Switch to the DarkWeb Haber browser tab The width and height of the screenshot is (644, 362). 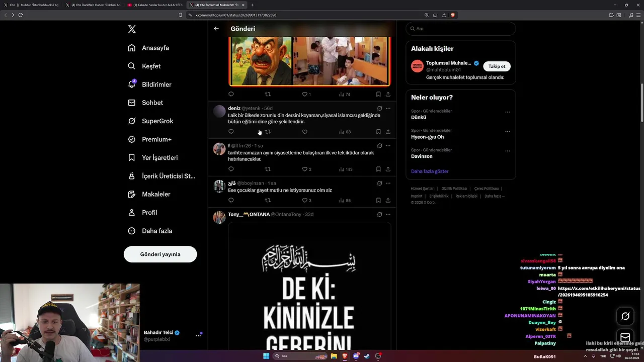[93, 5]
